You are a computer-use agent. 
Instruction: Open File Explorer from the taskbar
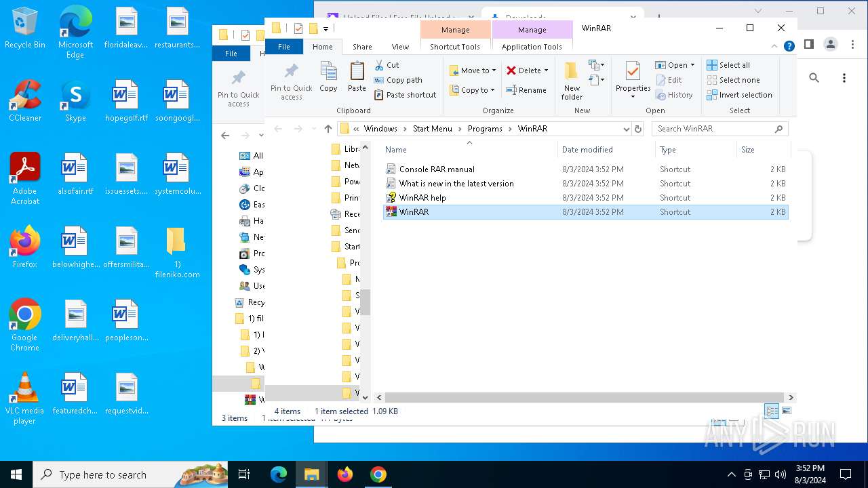point(311,474)
